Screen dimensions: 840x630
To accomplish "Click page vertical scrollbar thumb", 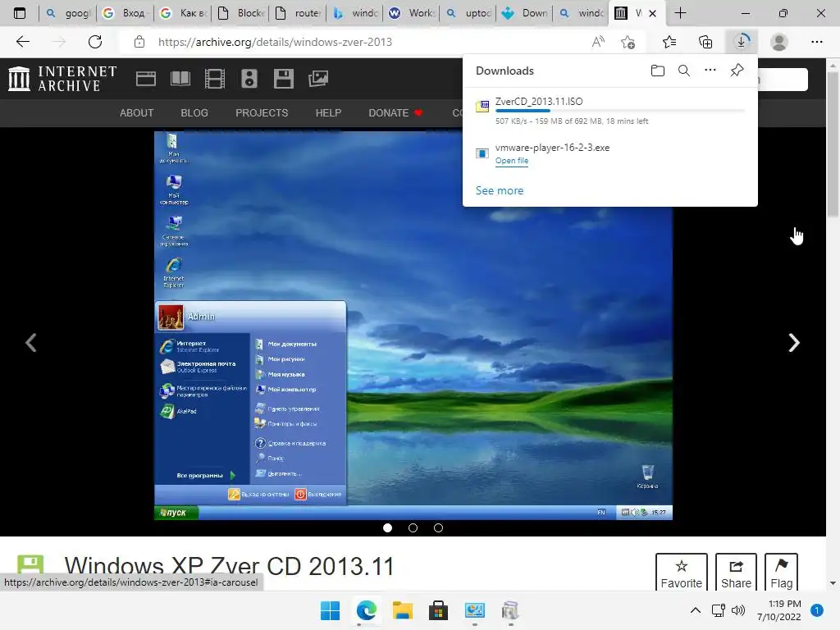I will (833, 144).
